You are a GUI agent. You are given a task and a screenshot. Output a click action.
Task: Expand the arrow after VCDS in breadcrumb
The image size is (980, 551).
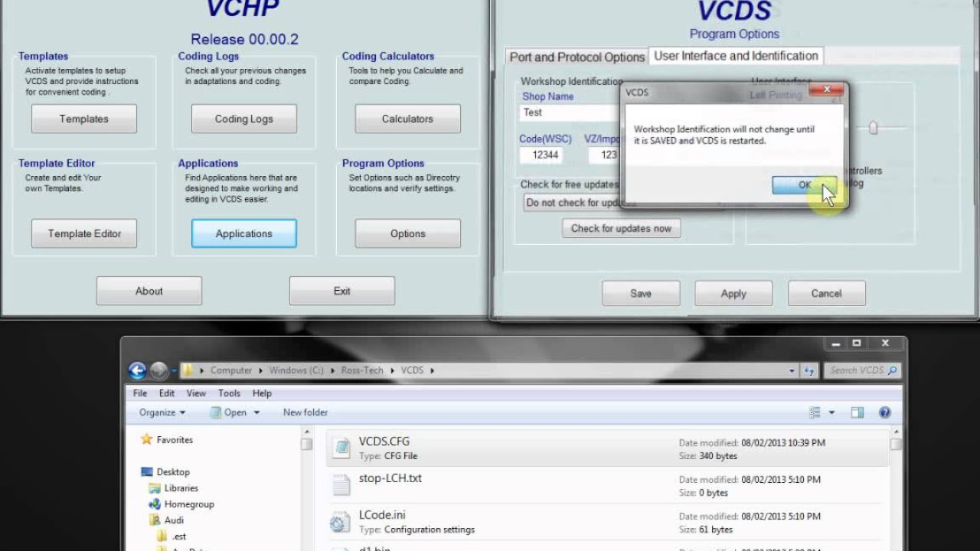[432, 370]
